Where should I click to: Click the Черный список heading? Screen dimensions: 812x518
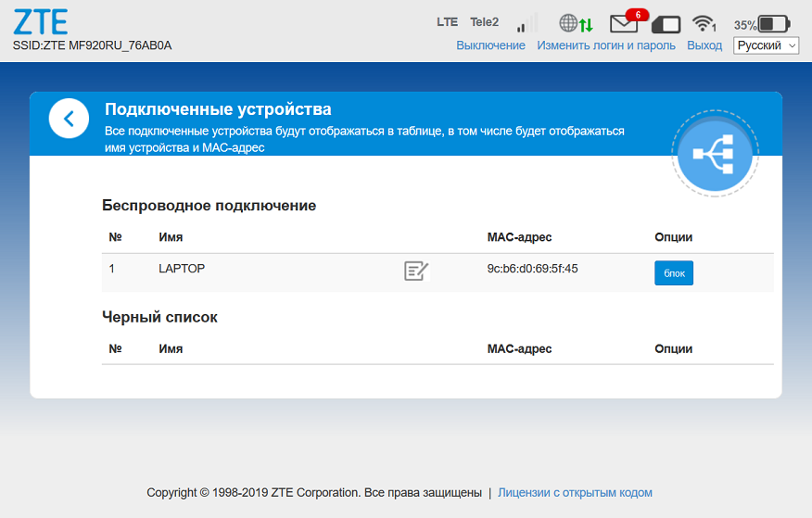(159, 317)
